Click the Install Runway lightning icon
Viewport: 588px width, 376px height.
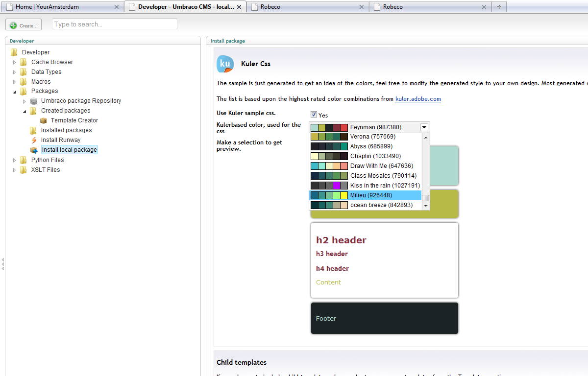click(x=33, y=140)
